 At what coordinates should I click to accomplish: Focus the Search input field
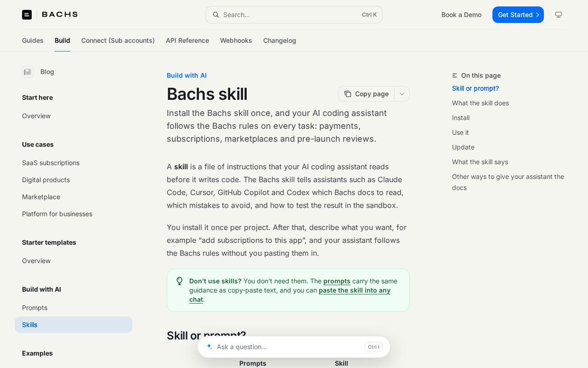pos(294,15)
